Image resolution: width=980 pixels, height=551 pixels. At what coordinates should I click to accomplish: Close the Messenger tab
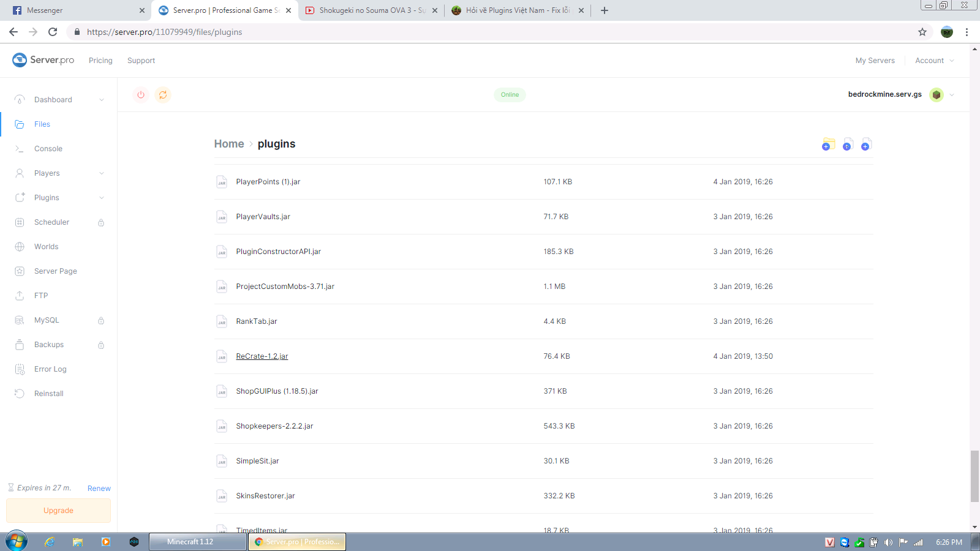tap(142, 10)
